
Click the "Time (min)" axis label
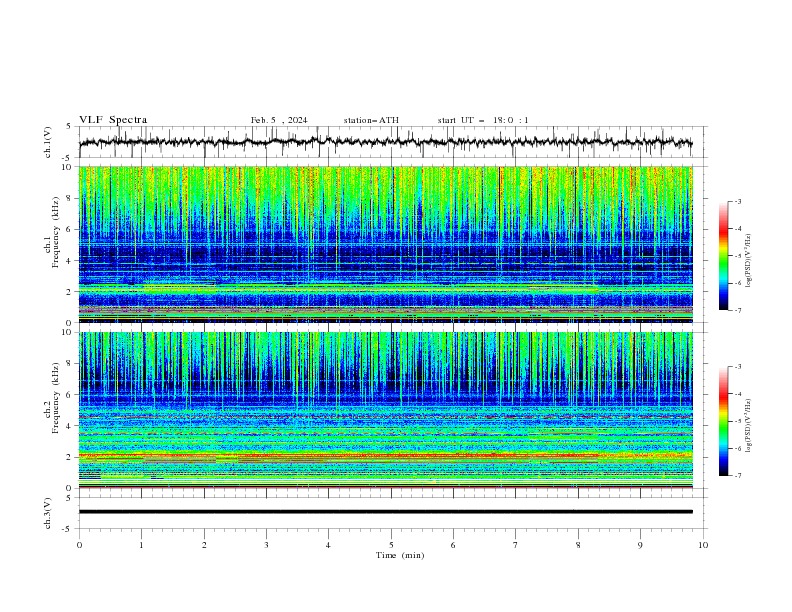click(x=400, y=555)
